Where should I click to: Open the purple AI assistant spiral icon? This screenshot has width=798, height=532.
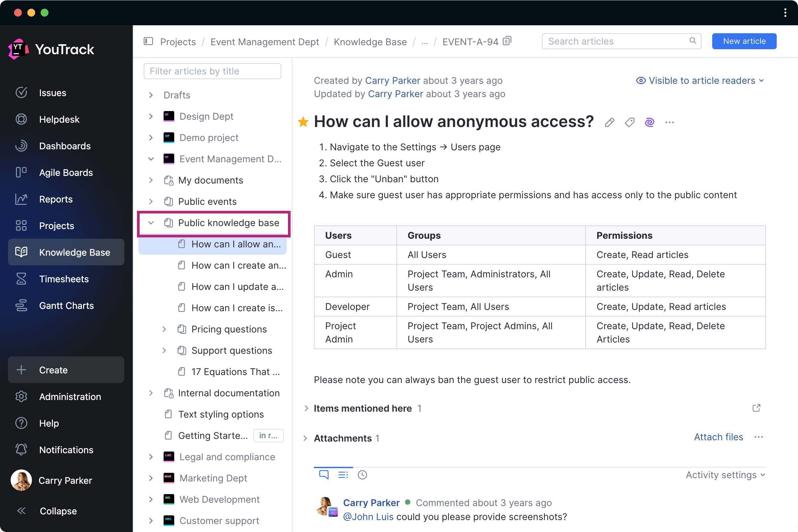coord(649,122)
